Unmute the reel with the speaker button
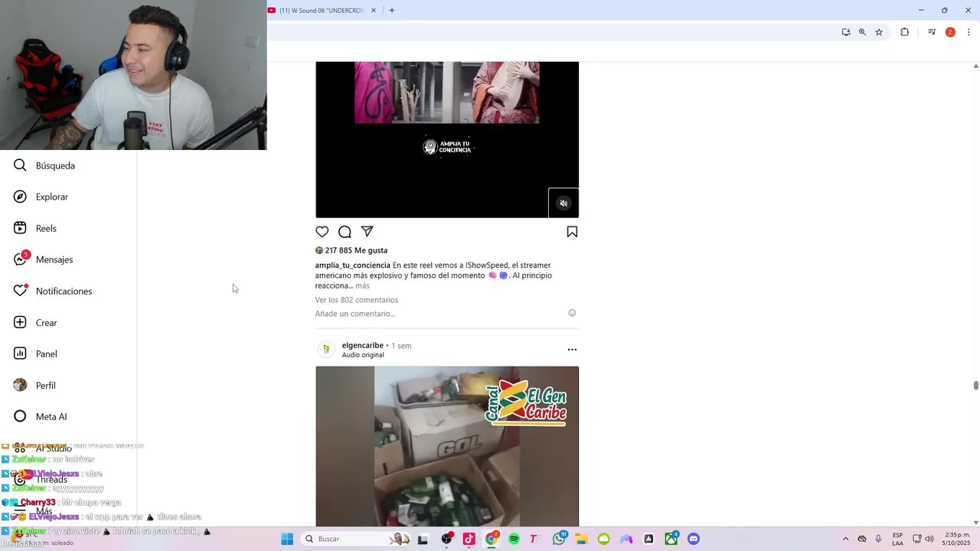Image resolution: width=980 pixels, height=551 pixels. [x=563, y=204]
